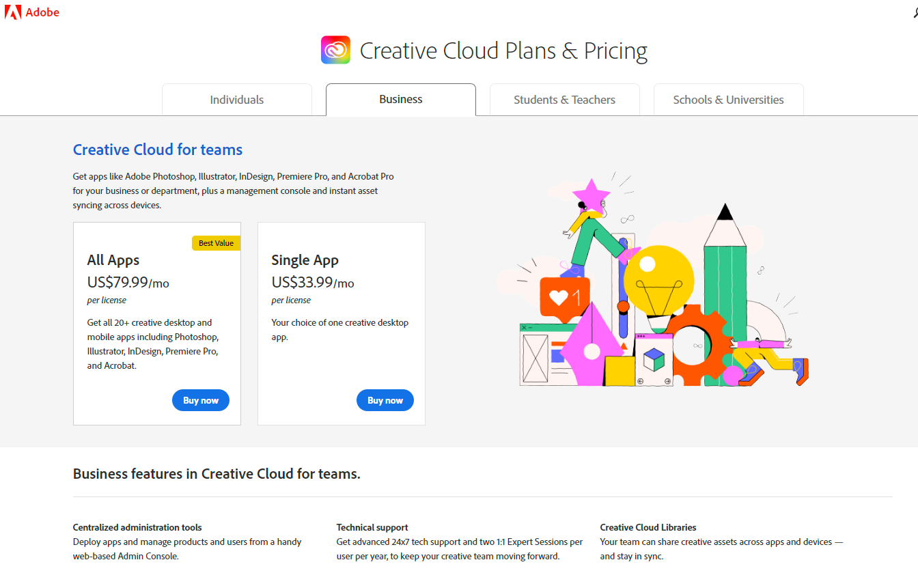This screenshot has width=918, height=588.
Task: Click the heart like notification illustration
Action: click(564, 298)
